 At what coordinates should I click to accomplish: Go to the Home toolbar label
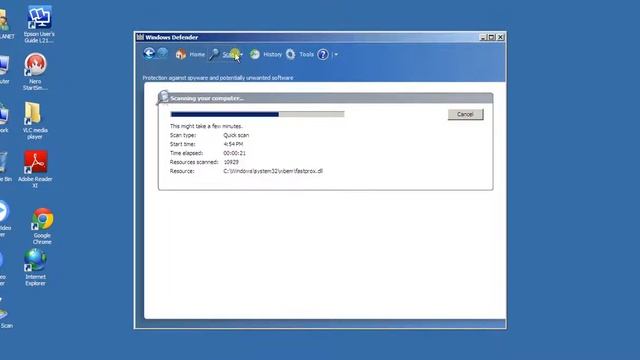tap(197, 54)
